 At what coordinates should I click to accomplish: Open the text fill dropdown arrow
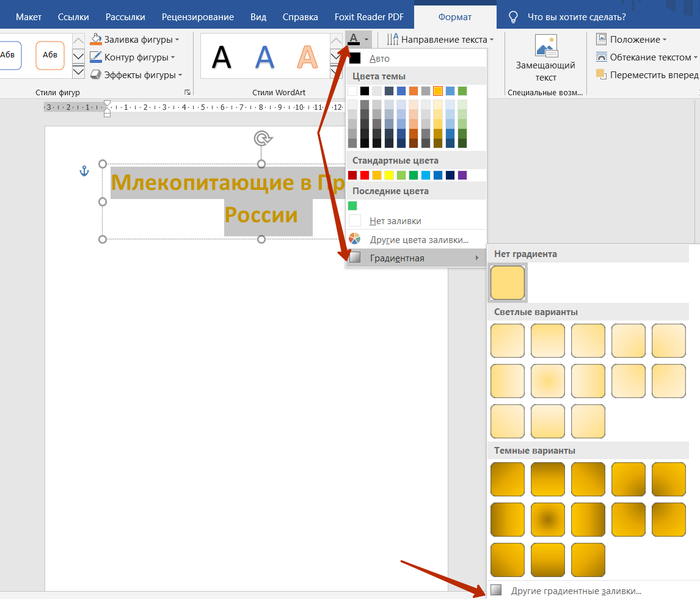[366, 39]
